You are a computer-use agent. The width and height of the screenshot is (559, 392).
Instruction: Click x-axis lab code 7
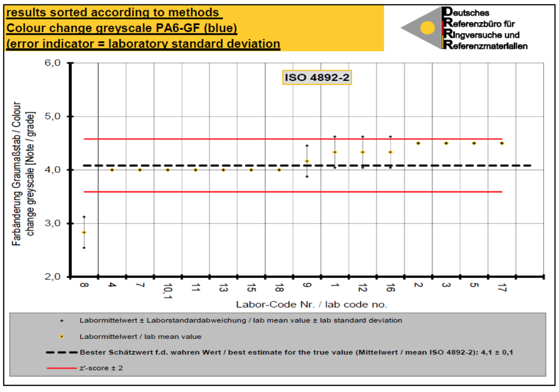coord(140,285)
